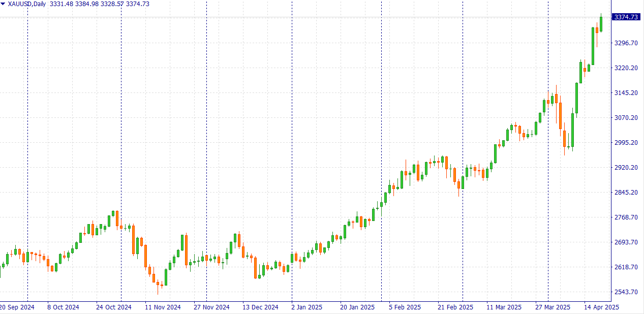Select the low value 3328.57 in header
Viewport: 644px width, 314px height.
pyautogui.click(x=112, y=4)
